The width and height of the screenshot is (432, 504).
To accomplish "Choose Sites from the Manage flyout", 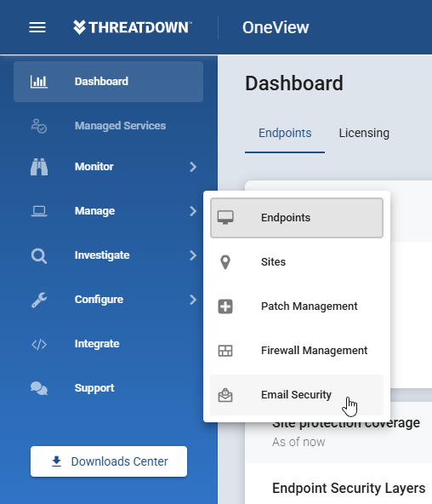I will 297,262.
